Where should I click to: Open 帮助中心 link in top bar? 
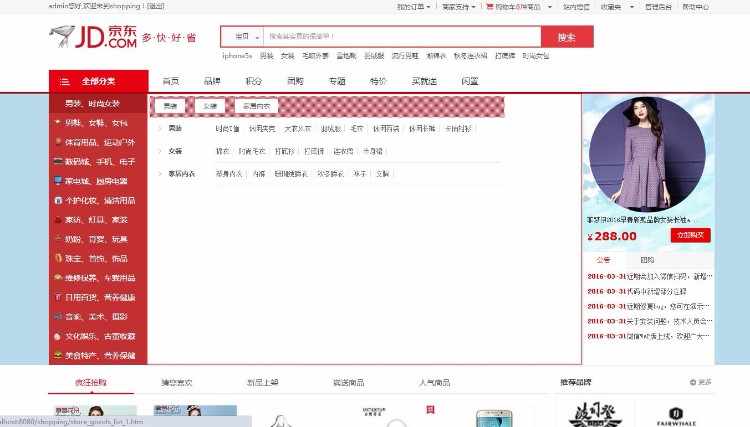pyautogui.click(x=695, y=7)
